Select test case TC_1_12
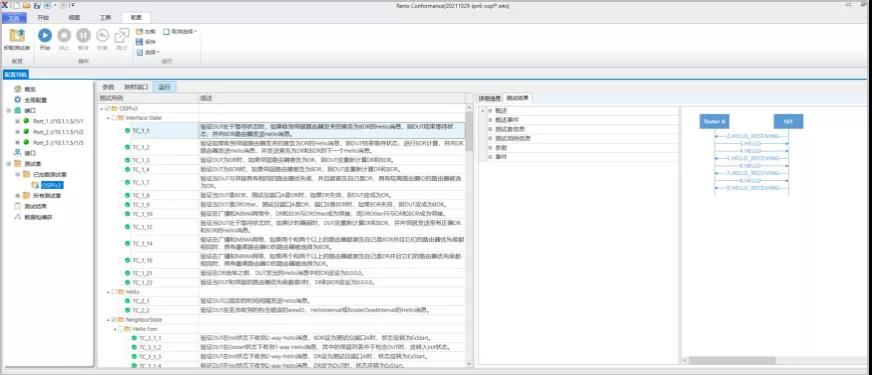 point(142,227)
